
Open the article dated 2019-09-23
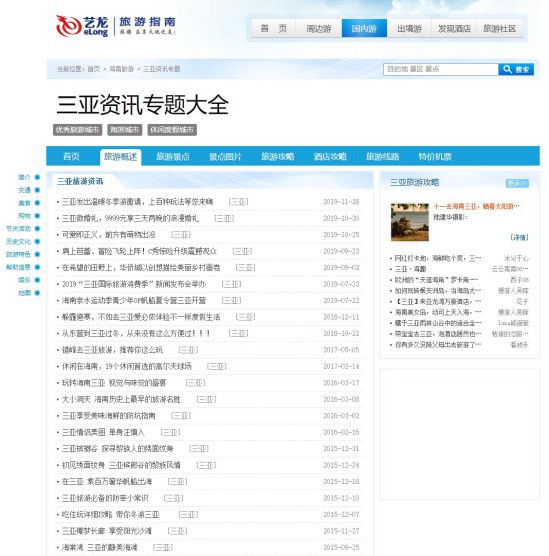coord(139,251)
